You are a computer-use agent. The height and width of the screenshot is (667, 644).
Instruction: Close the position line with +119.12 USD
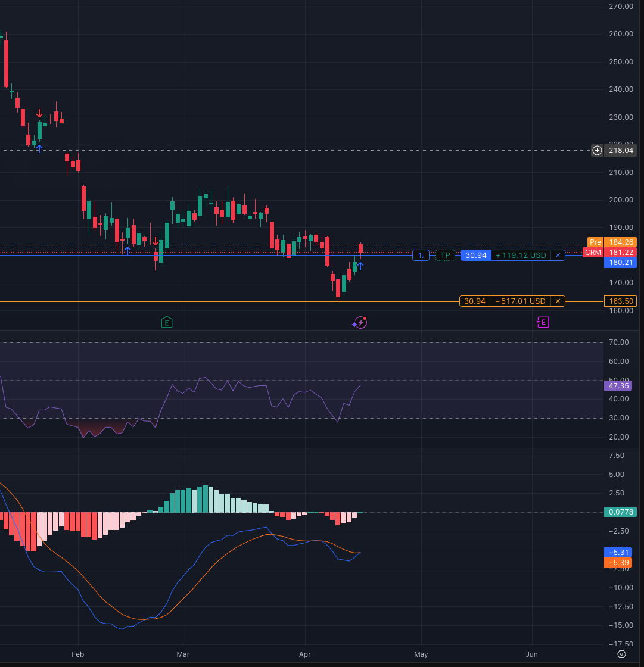(558, 255)
